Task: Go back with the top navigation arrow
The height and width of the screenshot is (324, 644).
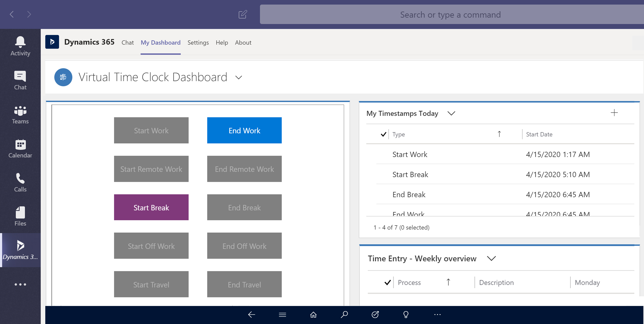Action: click(x=12, y=14)
